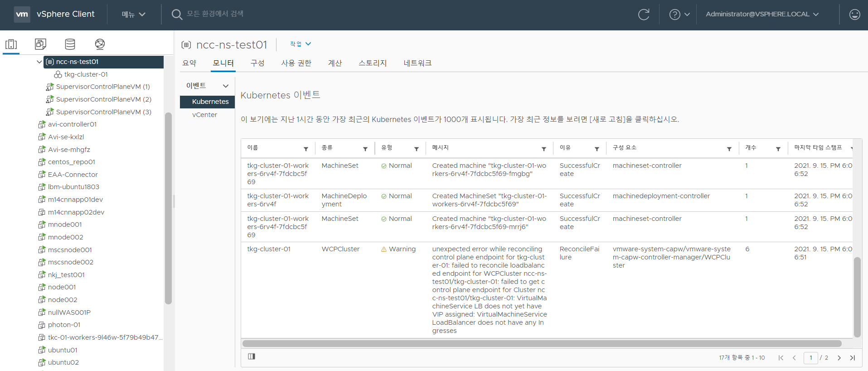Open filter for the 이유 column

[597, 149]
